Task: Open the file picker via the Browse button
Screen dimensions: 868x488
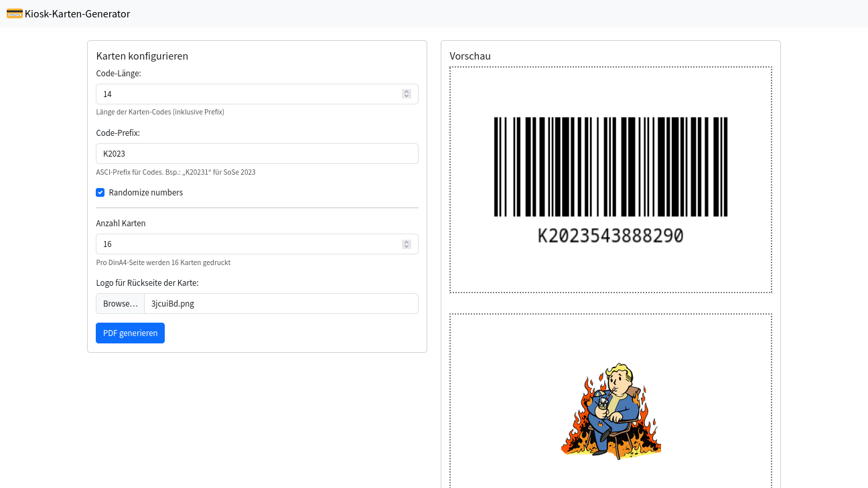Action: pos(119,303)
